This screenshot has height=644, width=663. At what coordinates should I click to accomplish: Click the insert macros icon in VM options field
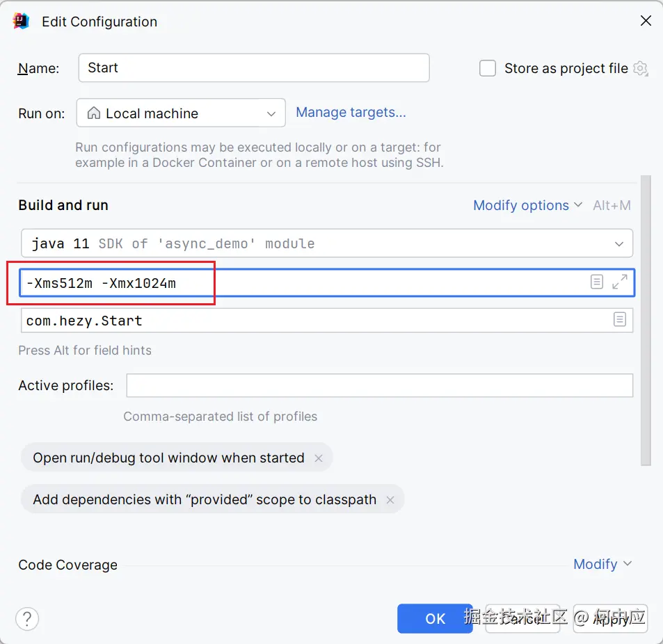click(597, 282)
